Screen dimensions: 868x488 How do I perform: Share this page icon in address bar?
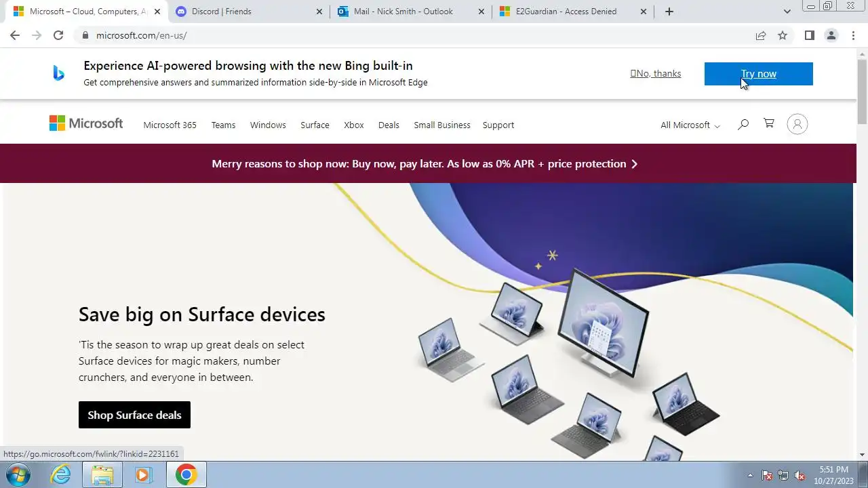click(x=761, y=35)
